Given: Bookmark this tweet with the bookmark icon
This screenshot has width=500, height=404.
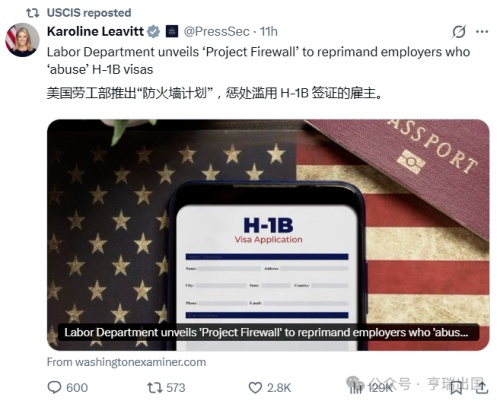Looking at the screenshot, I should [x=456, y=388].
